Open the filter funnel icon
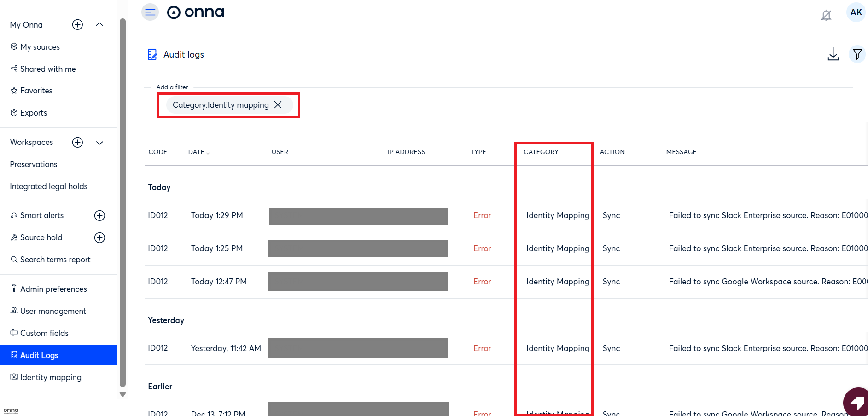Screen dimensions: 868x416 click(x=857, y=54)
